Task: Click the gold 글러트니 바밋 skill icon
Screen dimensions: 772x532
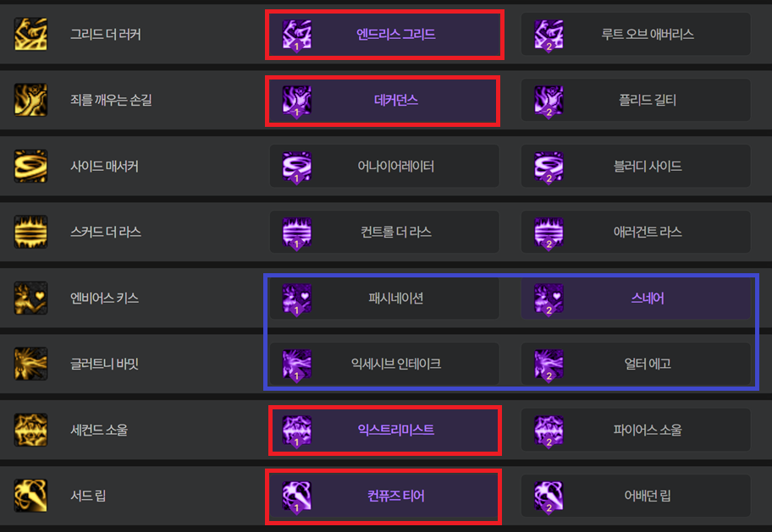Action: 30,364
